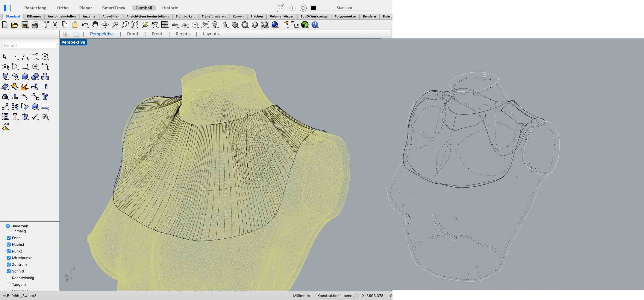Open the Perspektive viewport title menu
This screenshot has height=300, width=644.
tap(73, 42)
